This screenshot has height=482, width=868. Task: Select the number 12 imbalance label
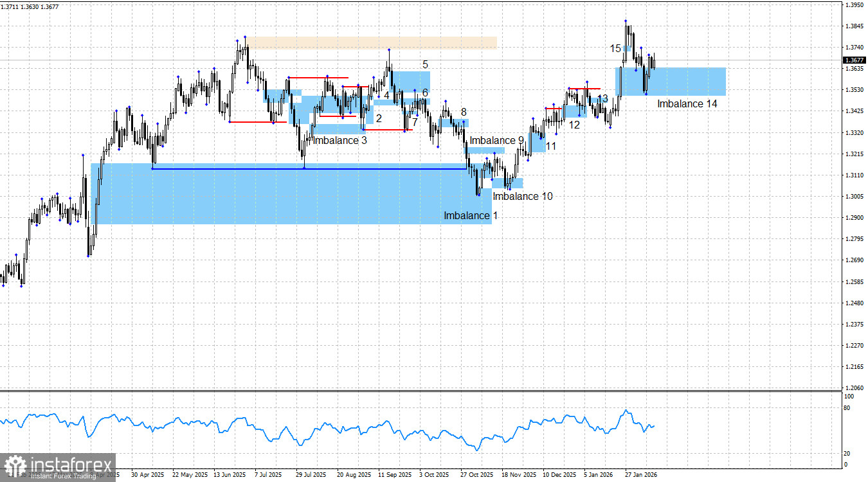574,125
